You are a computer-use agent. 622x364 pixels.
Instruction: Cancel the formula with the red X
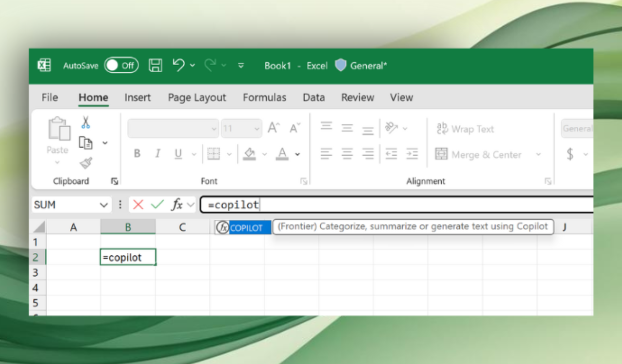pyautogui.click(x=138, y=204)
